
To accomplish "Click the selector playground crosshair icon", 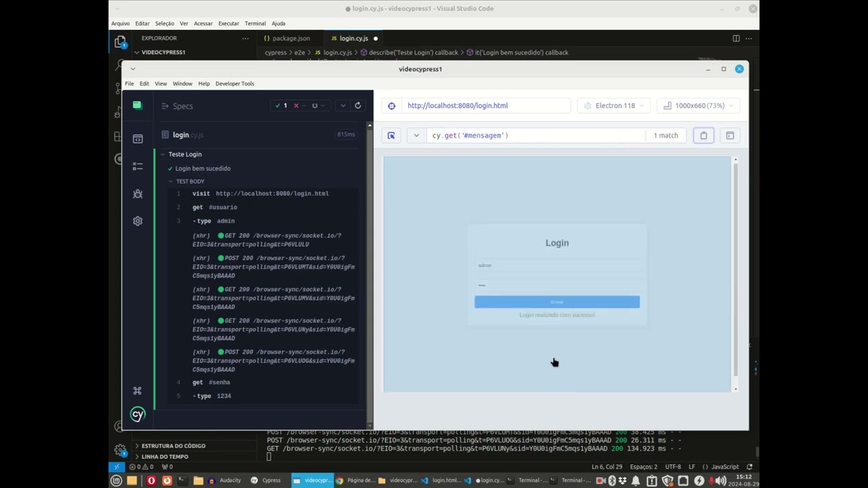I will pos(391,106).
